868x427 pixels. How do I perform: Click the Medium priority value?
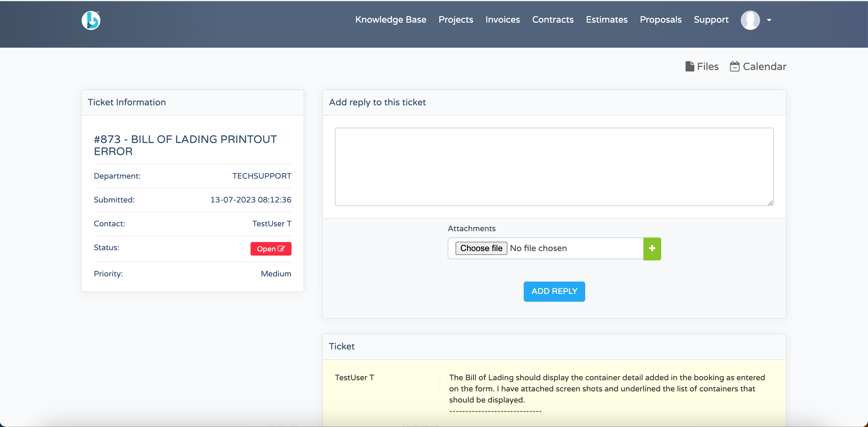coord(276,274)
